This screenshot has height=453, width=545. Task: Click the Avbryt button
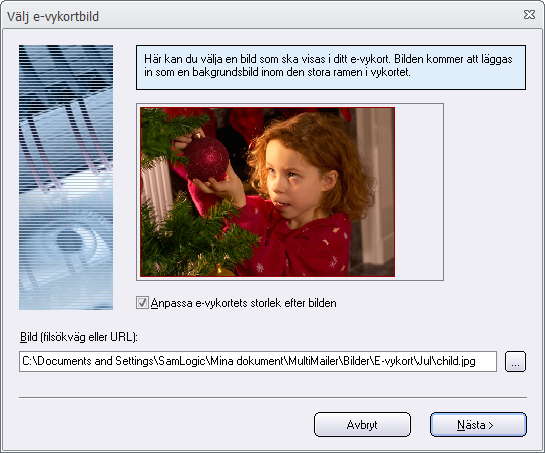click(x=362, y=424)
